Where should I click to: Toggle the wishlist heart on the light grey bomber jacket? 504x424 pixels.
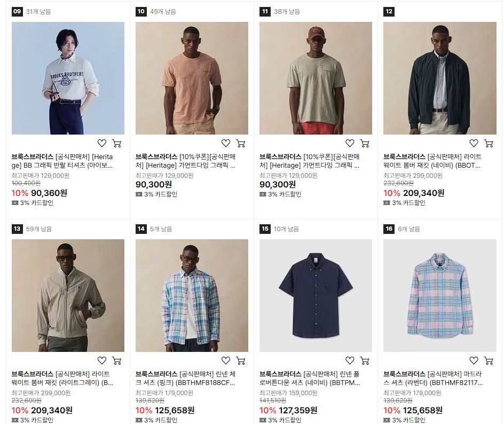(x=102, y=360)
